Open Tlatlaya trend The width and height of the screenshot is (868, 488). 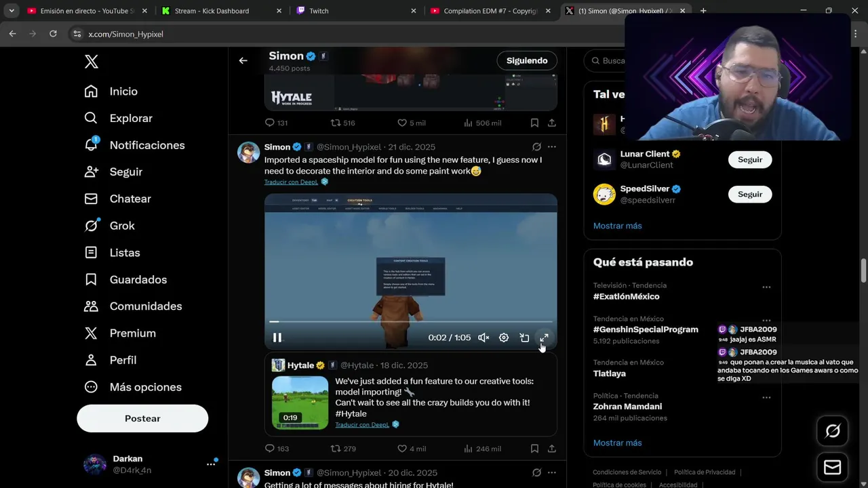pyautogui.click(x=610, y=373)
